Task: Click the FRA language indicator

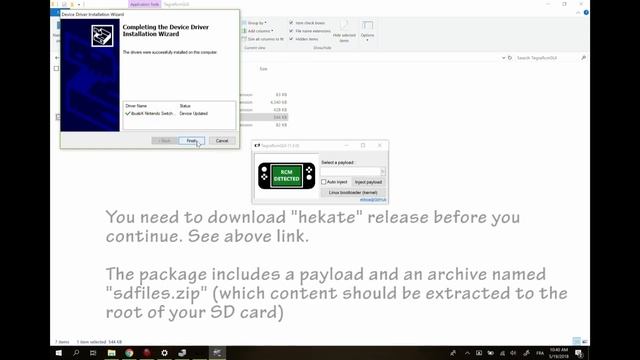Action: tap(540, 353)
